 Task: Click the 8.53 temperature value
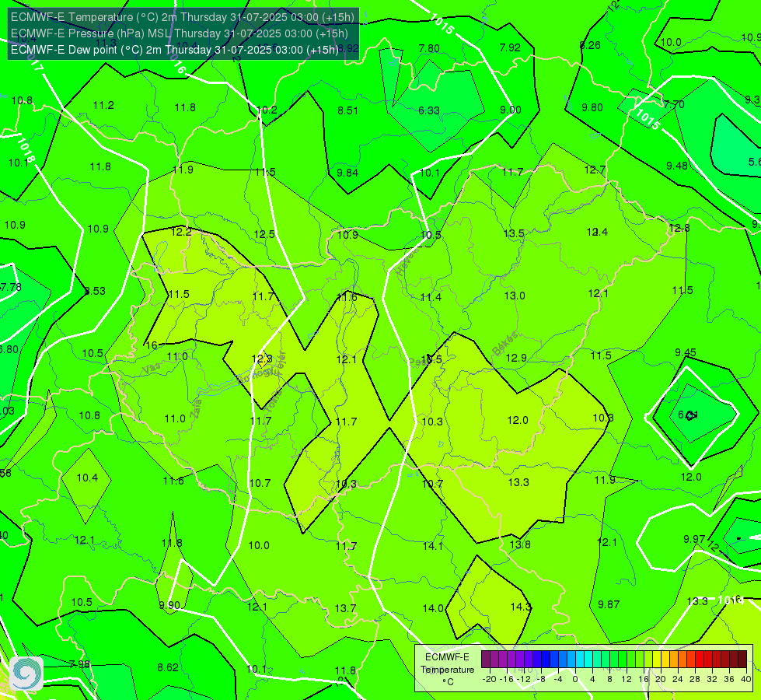[x=95, y=291]
